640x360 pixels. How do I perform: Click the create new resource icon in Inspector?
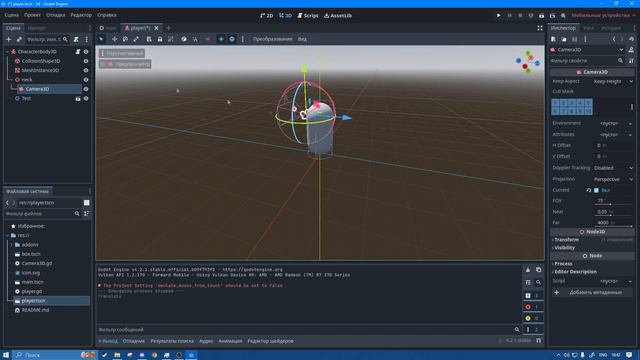(553, 39)
